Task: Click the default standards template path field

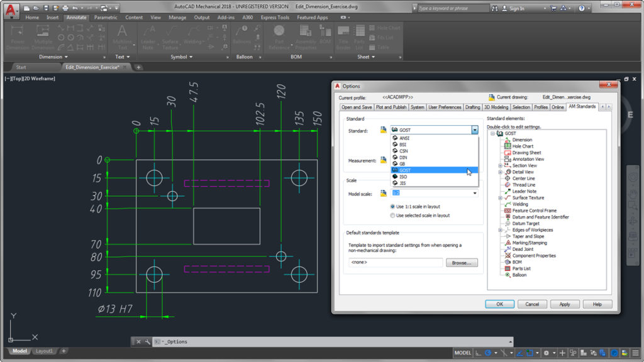Action: pos(396,263)
